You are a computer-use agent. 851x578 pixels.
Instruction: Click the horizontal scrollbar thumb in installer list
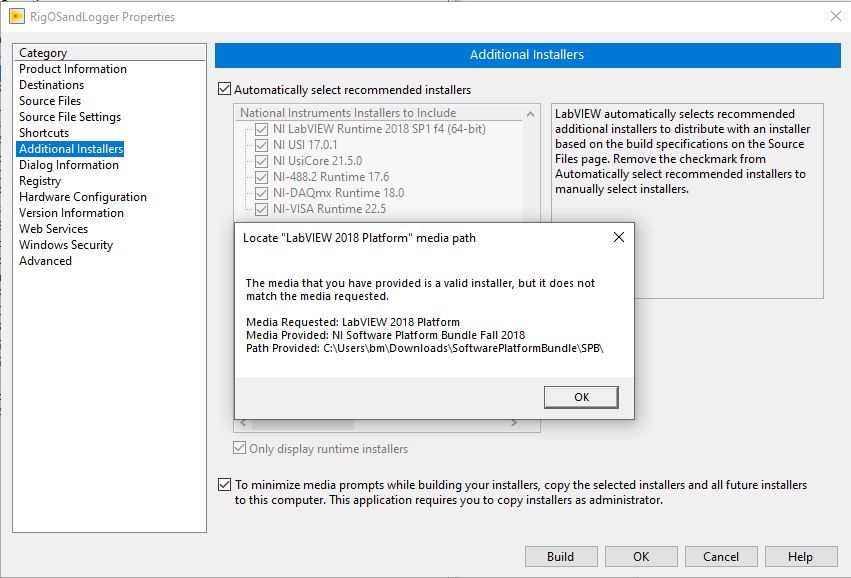pos(303,424)
